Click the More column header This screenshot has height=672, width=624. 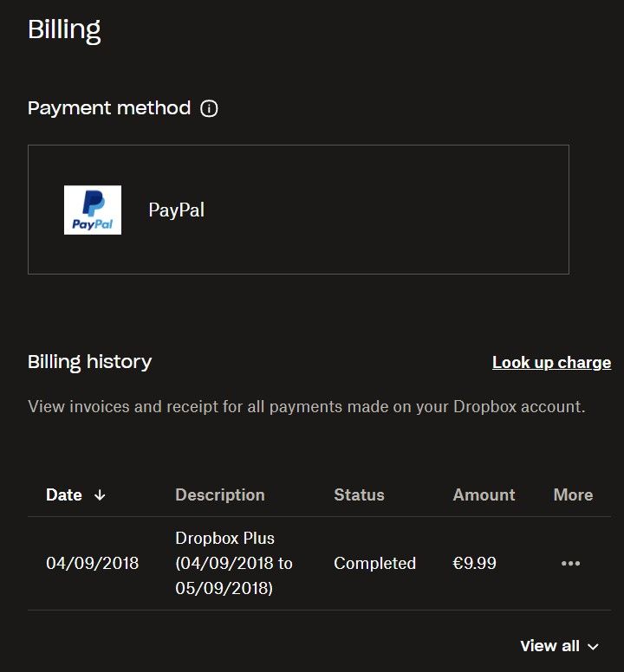tap(573, 495)
